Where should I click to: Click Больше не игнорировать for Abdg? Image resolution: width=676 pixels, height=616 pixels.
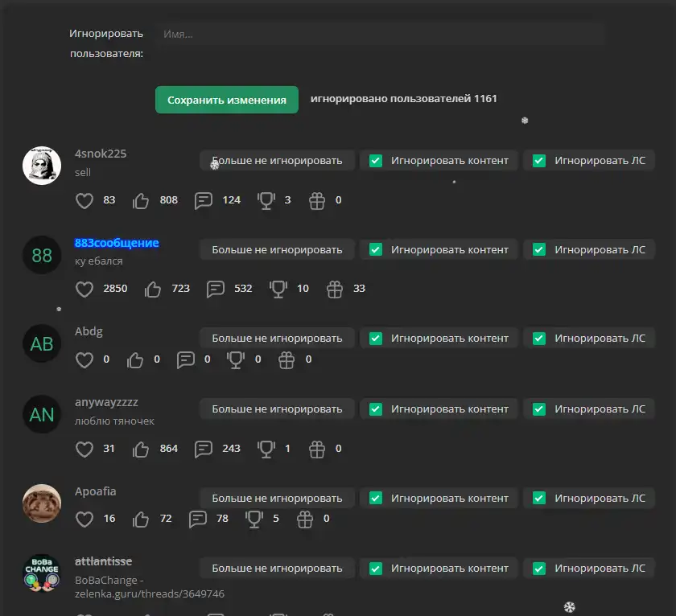pos(277,338)
